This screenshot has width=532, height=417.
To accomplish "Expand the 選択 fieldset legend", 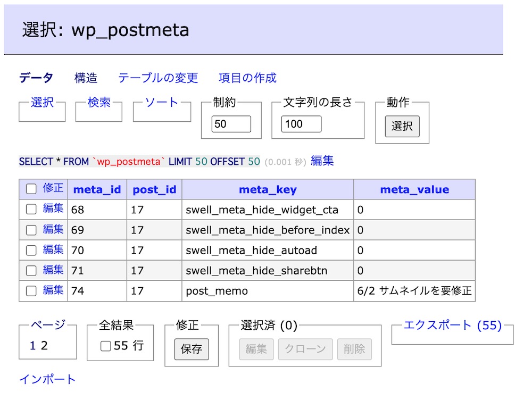I will coord(43,102).
